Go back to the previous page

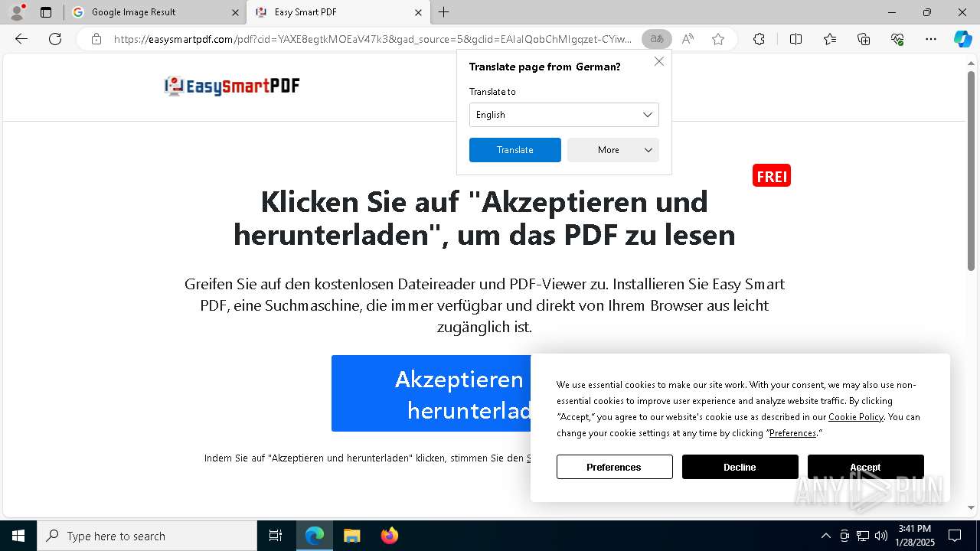[x=21, y=39]
